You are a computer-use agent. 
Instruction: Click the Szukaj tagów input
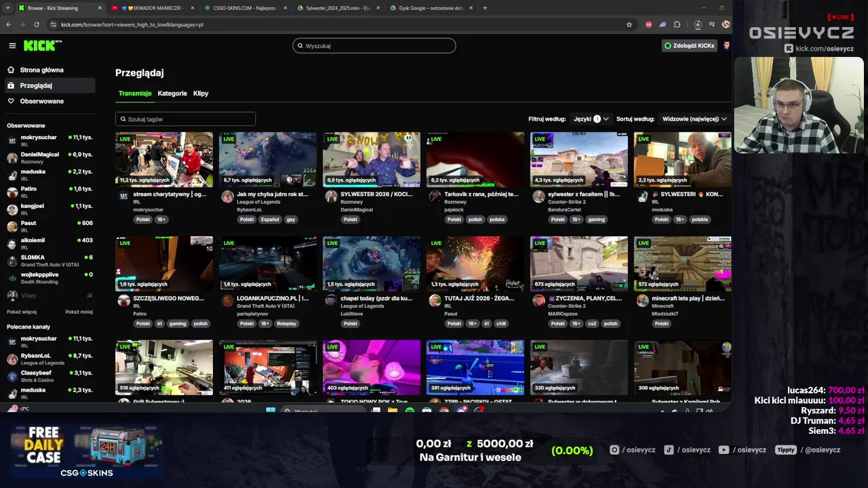tap(185, 119)
